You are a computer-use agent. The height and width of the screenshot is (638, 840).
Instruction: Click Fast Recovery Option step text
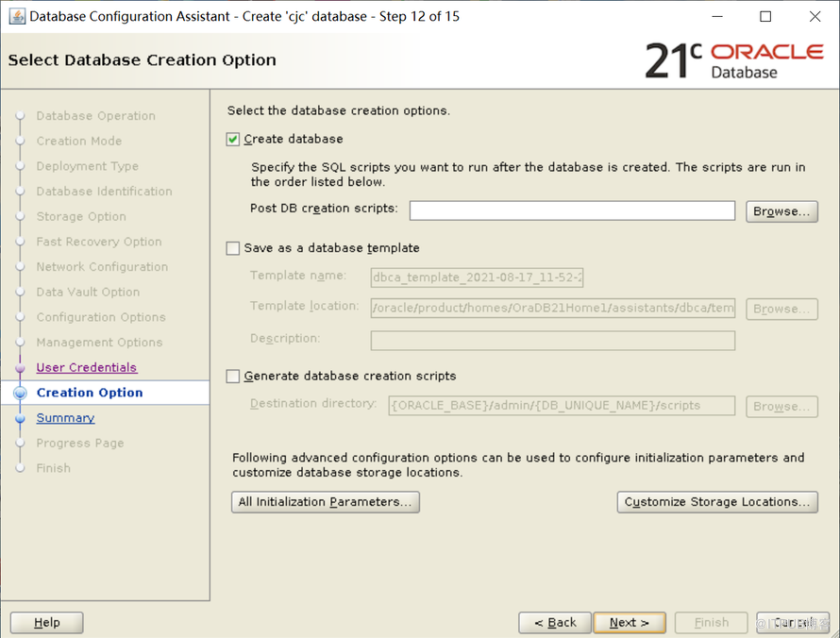[99, 242]
